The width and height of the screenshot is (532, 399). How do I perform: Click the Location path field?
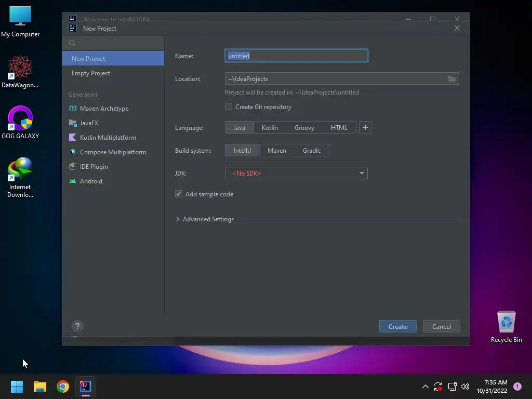(342, 79)
